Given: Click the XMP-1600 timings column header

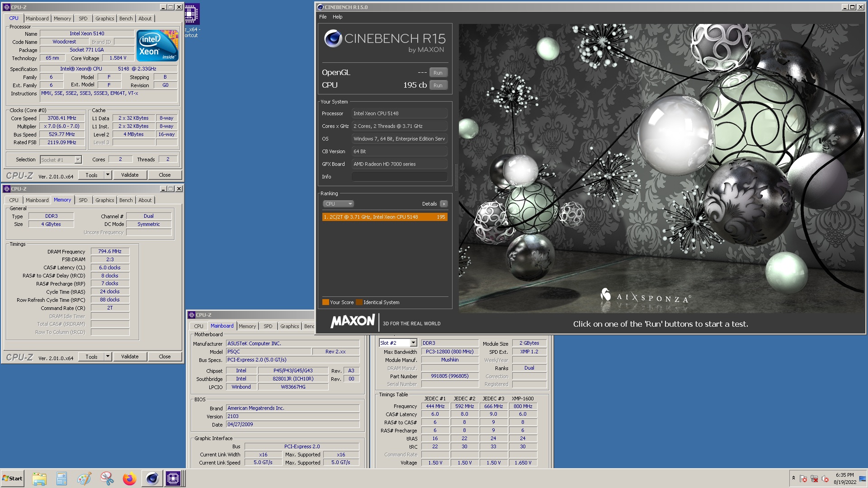Looking at the screenshot, I should (523, 399).
